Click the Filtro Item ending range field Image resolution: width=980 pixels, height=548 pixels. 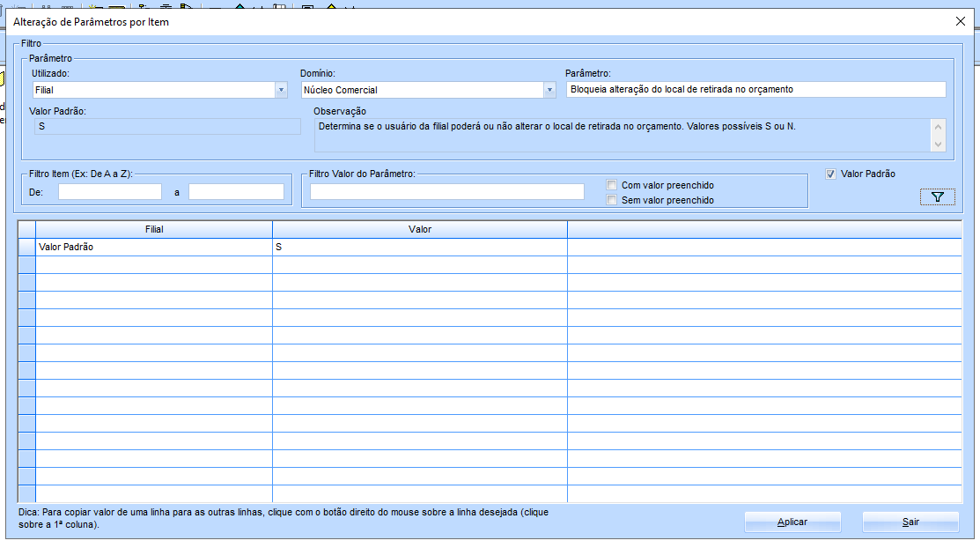point(236,191)
